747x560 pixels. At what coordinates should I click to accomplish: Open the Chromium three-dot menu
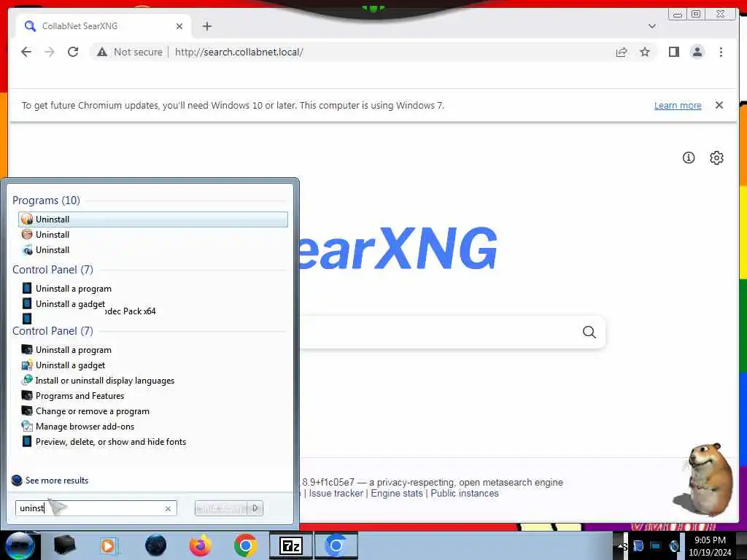coord(721,52)
